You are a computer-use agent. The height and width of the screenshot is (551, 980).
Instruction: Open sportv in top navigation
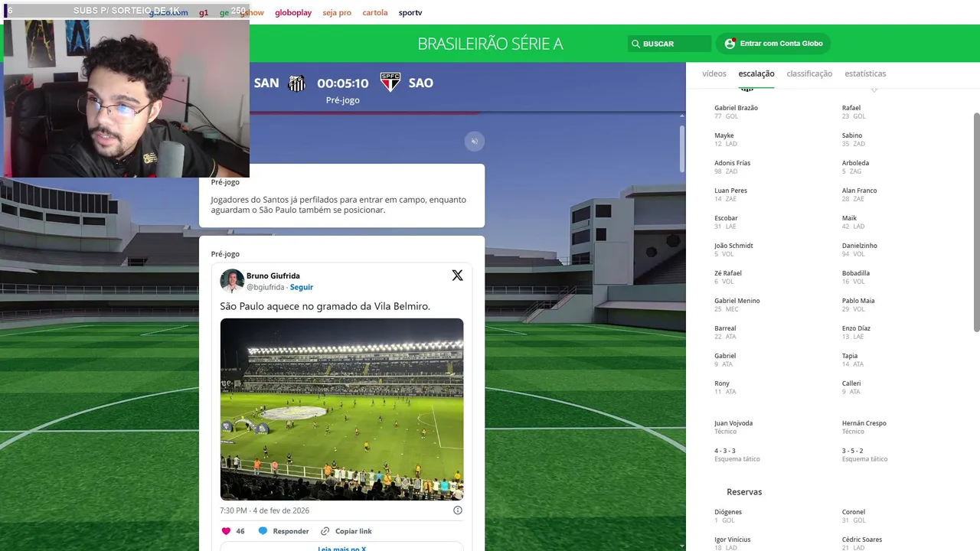tap(410, 13)
